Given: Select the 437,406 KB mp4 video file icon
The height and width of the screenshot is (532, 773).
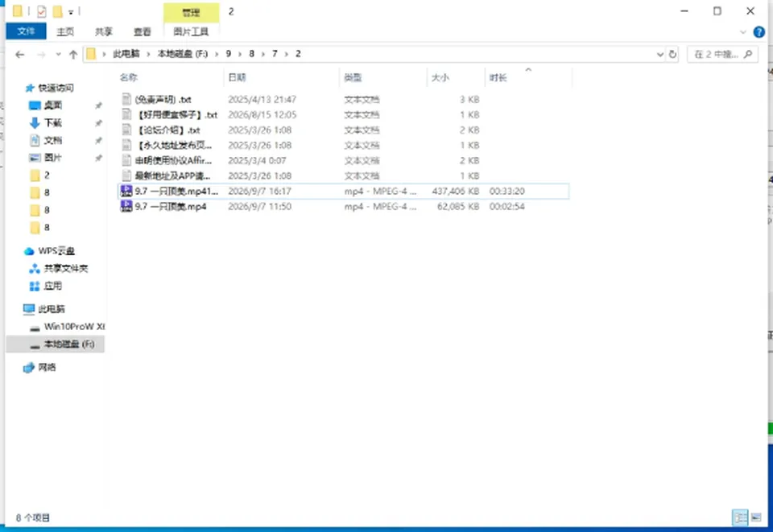Looking at the screenshot, I should click(126, 191).
